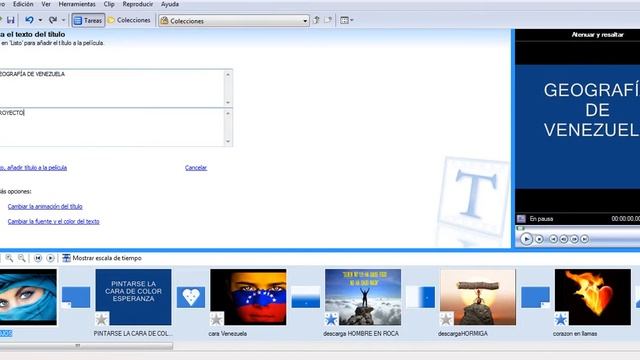Open 'Cambiar la fuente y el color del texto'
The image size is (640, 360).
[53, 222]
